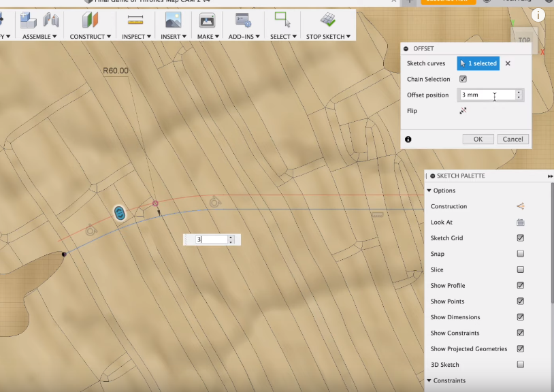This screenshot has height=392, width=554.
Task: Click the New Component icon in ASSEMBLE
Action: pos(28,20)
